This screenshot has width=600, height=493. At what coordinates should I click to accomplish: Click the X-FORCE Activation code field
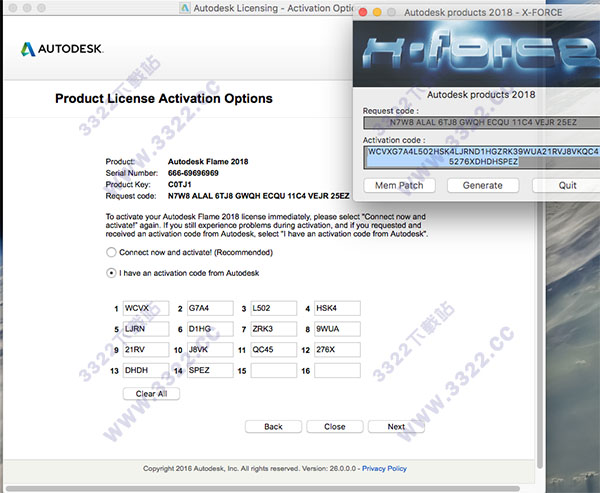pos(482,157)
